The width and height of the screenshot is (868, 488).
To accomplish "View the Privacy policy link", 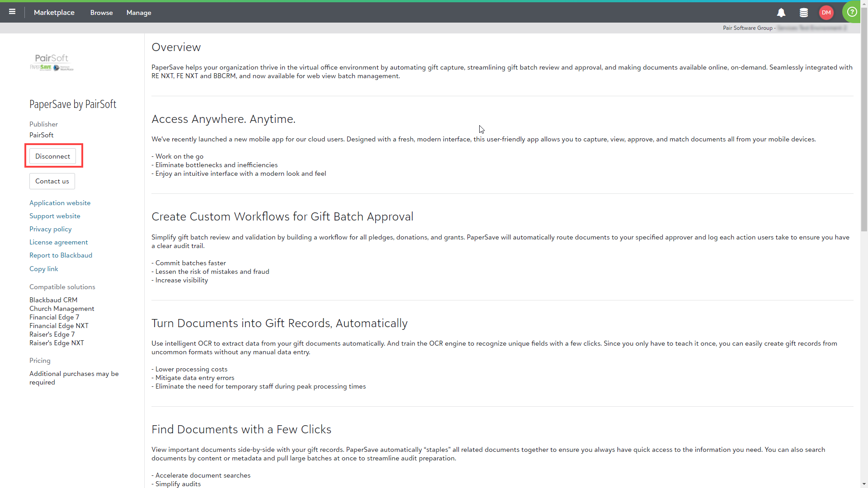I will (x=50, y=229).
